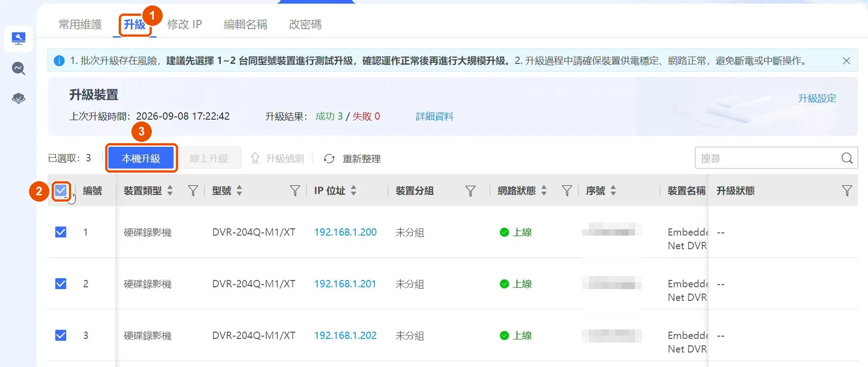This screenshot has width=868, height=367.
Task: Click the 已選取: 3 selection count
Action: (x=69, y=158)
